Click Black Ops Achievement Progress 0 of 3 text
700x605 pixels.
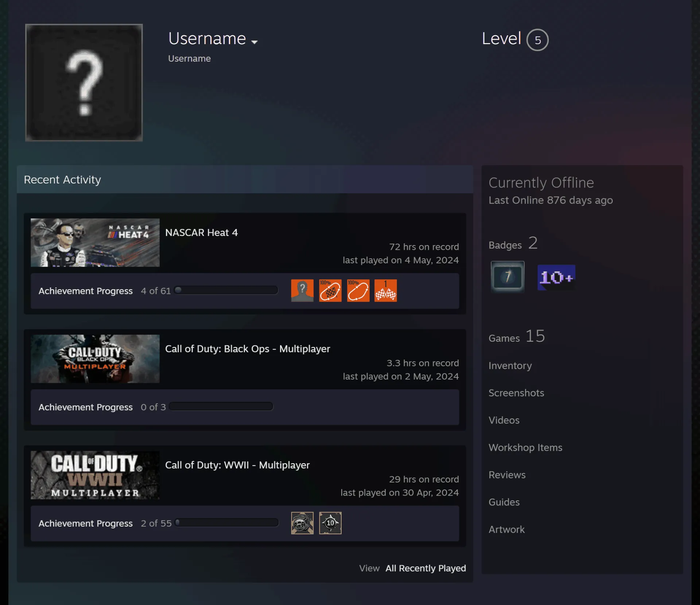tap(102, 407)
